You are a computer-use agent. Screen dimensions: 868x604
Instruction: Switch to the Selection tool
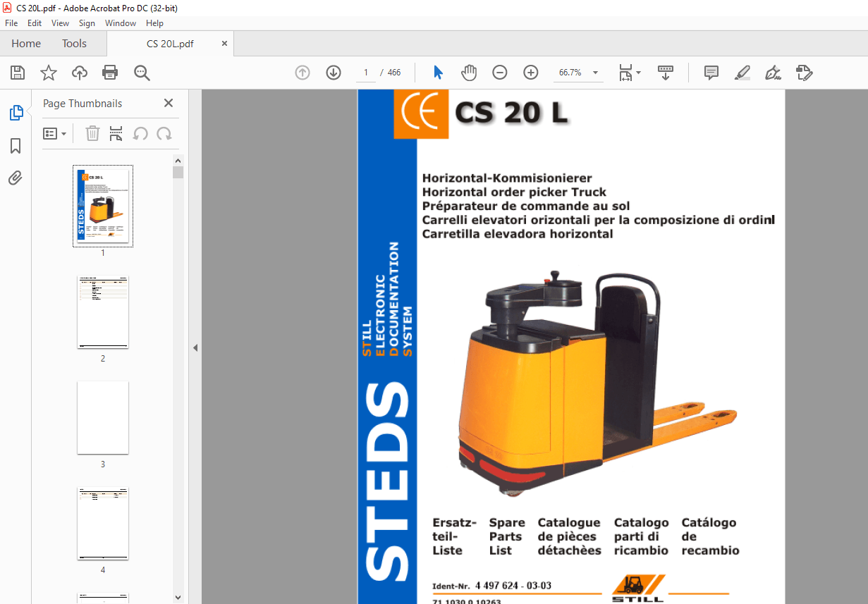pos(438,73)
